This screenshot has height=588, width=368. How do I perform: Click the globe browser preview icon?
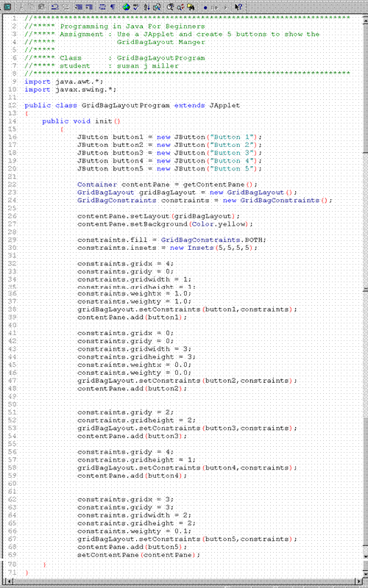126,7
